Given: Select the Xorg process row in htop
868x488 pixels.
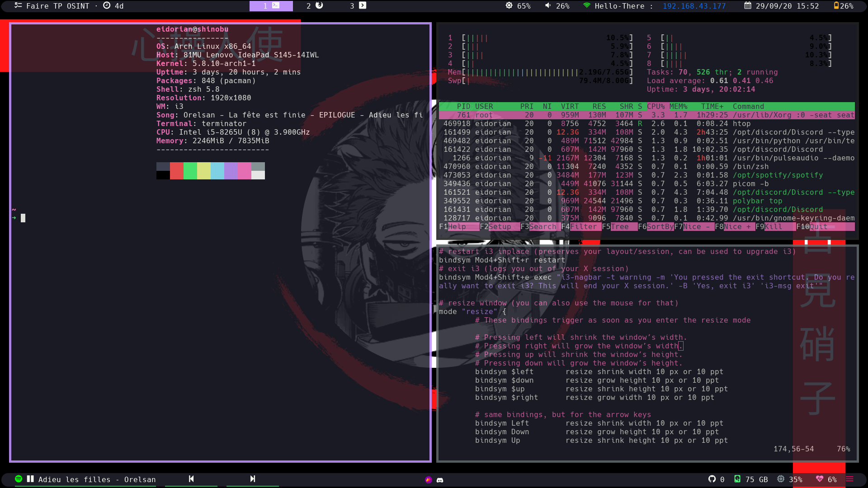Looking at the screenshot, I should pos(646,115).
